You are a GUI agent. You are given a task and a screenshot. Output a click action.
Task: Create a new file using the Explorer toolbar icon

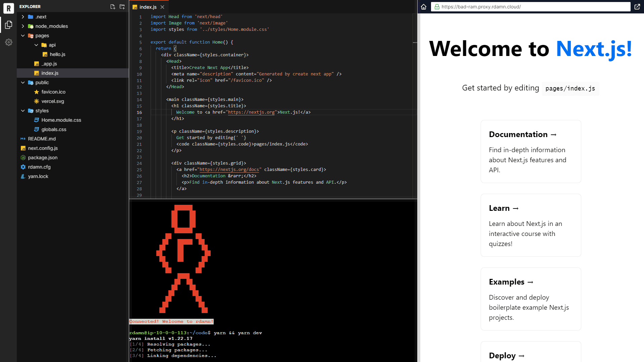(113, 7)
